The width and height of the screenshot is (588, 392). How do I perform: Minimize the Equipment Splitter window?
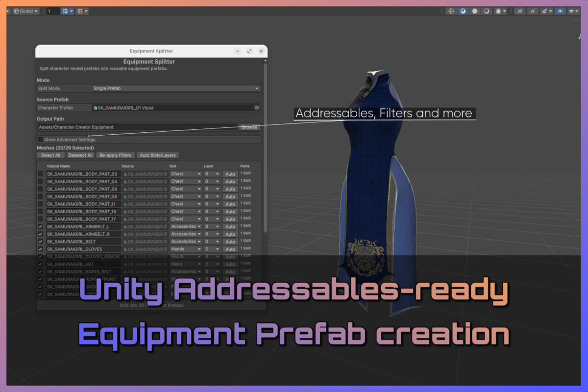click(237, 51)
